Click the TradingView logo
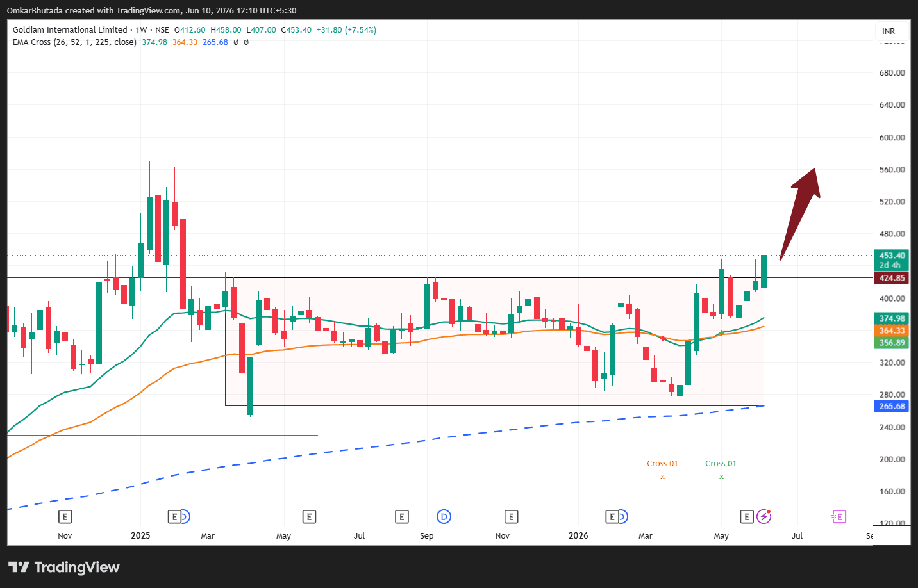 [x=63, y=567]
